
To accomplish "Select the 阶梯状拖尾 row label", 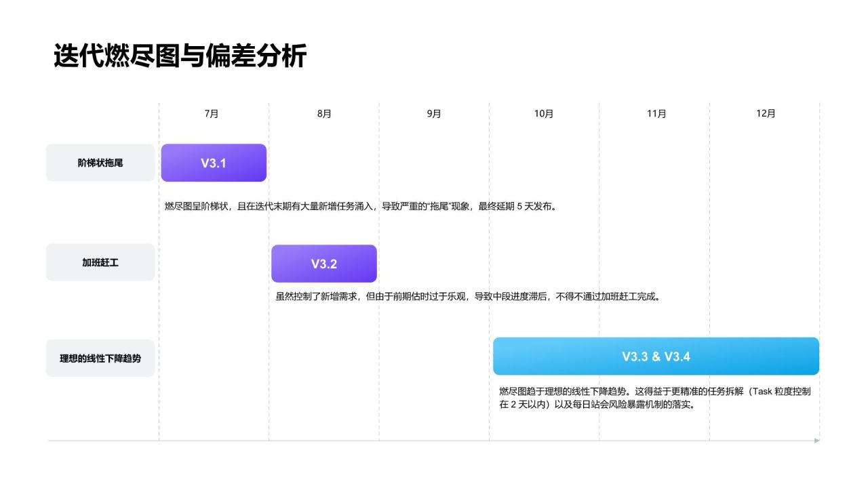I will point(100,163).
